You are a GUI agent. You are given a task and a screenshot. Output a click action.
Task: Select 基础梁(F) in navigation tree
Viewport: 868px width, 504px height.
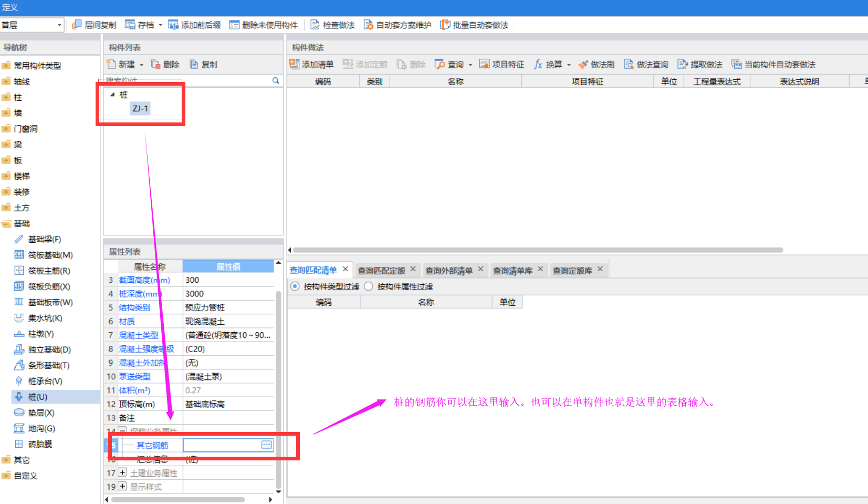[45, 239]
